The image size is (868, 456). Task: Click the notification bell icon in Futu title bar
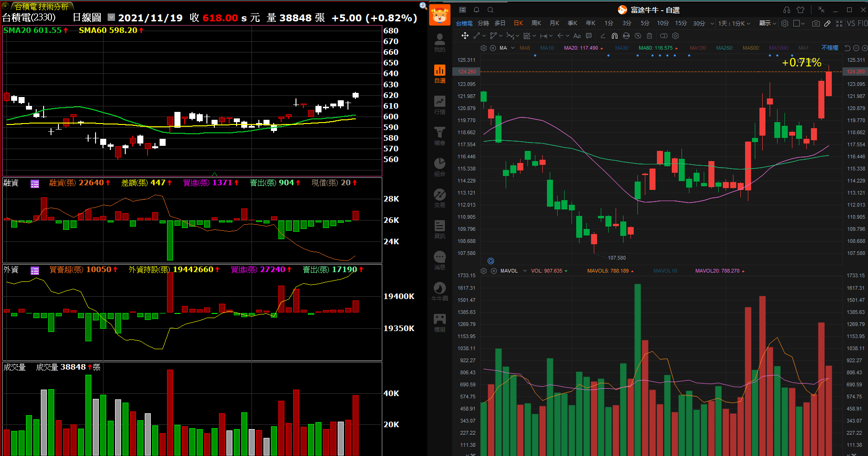[x=476, y=10]
